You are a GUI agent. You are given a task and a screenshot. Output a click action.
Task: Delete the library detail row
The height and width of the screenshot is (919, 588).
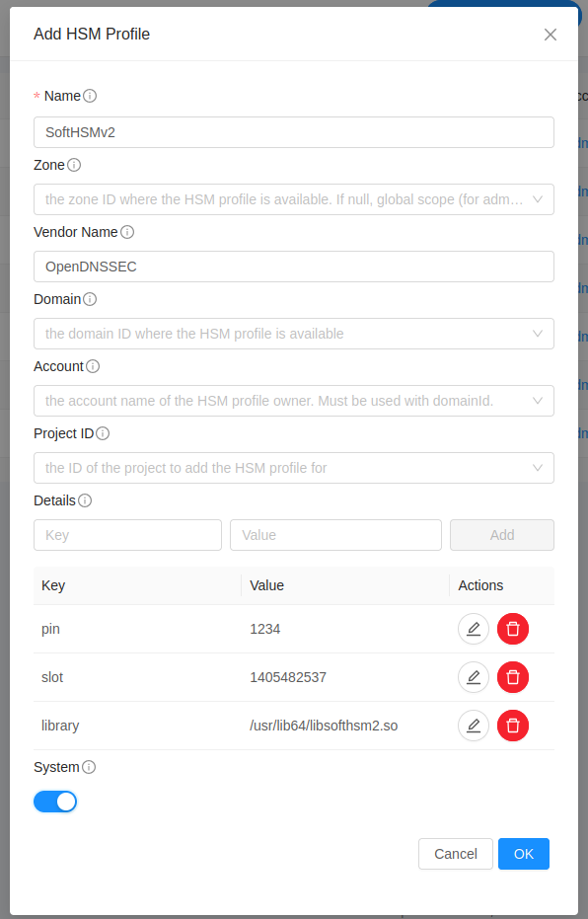[512, 726]
